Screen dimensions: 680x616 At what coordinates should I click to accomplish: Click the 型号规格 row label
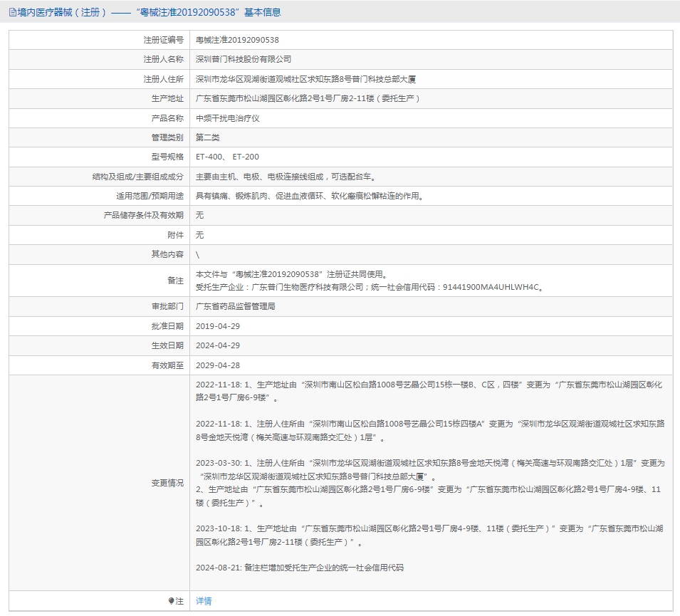(x=167, y=157)
